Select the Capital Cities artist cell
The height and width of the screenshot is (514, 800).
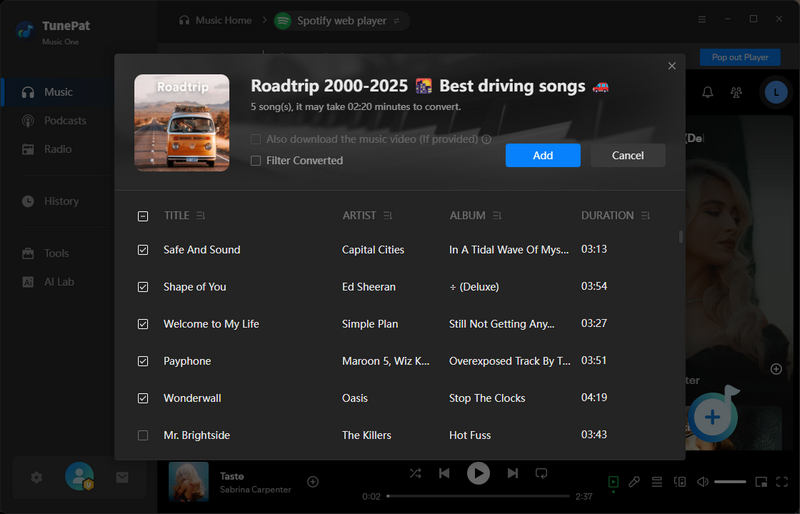[x=373, y=250]
